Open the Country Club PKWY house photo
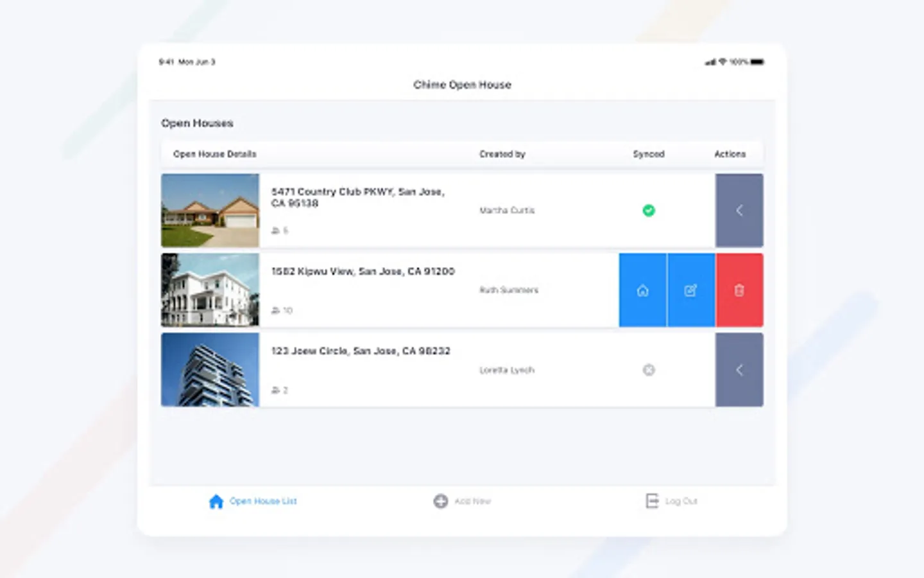This screenshot has height=578, width=924. pos(210,211)
